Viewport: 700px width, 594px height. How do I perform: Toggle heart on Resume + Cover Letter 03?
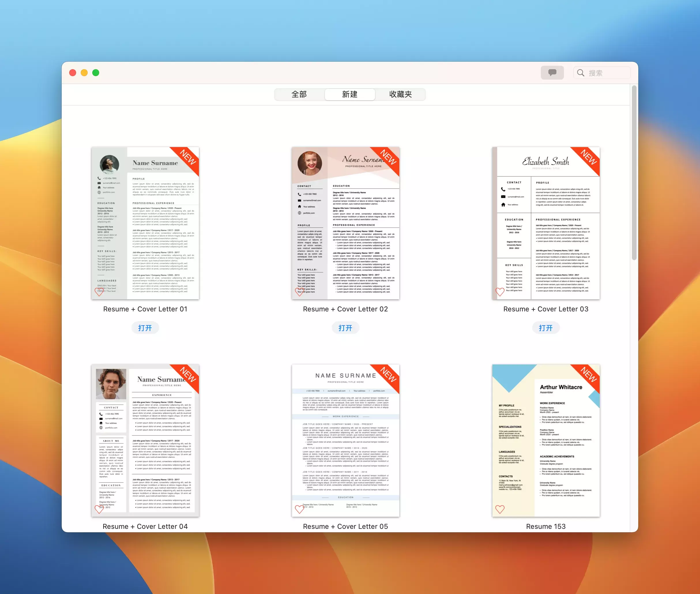[x=500, y=292]
